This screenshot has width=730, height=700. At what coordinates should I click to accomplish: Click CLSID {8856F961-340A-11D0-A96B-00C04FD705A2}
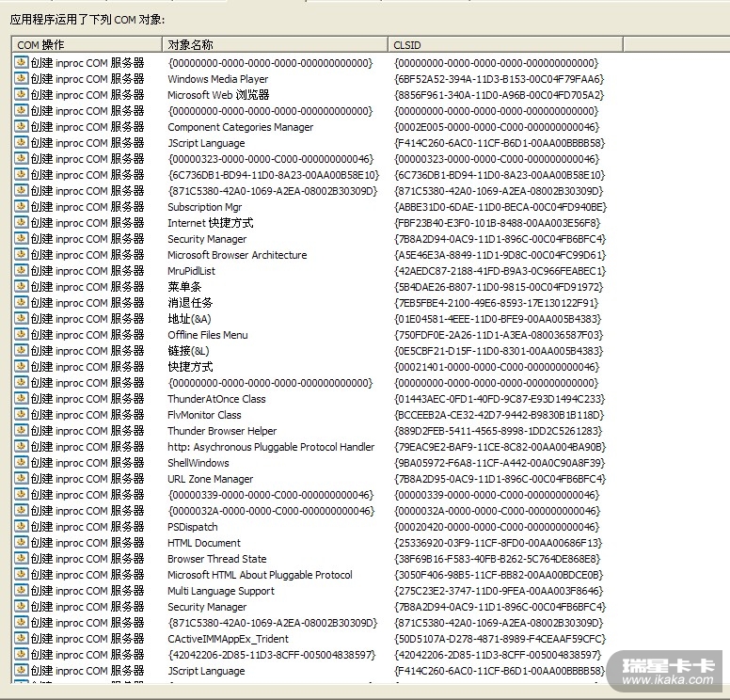click(500, 95)
